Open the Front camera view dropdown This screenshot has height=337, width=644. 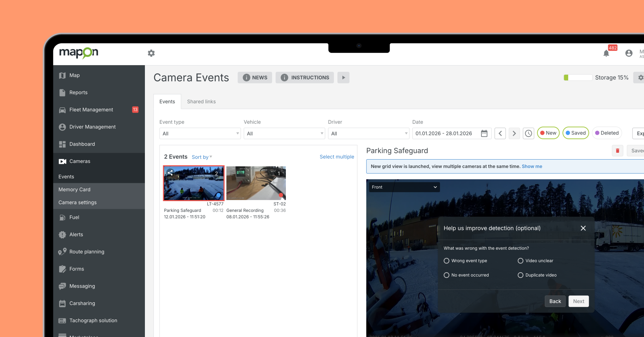click(x=404, y=187)
